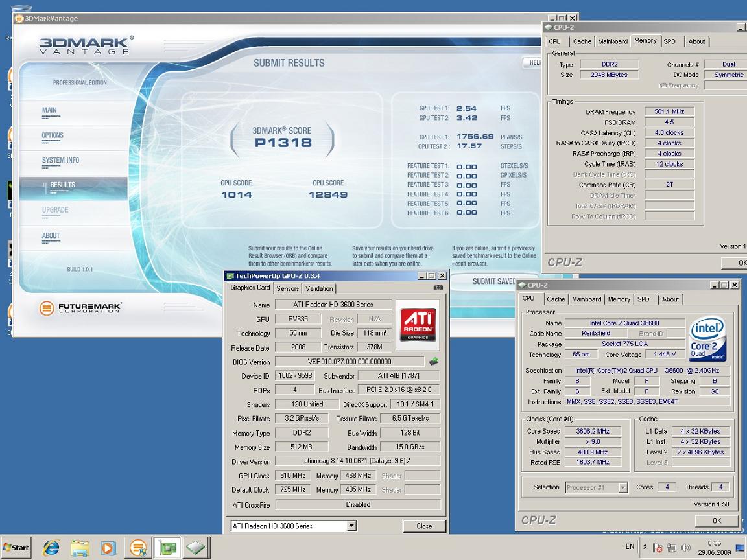Image resolution: width=747 pixels, height=560 pixels.
Task: Select the CPU-Z chip taskbar icon
Action: [x=196, y=548]
